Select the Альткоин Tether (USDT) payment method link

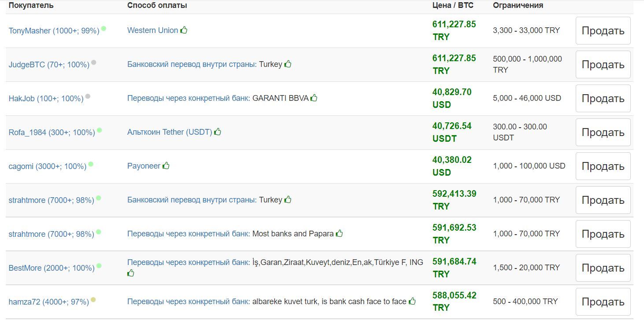[x=170, y=132]
